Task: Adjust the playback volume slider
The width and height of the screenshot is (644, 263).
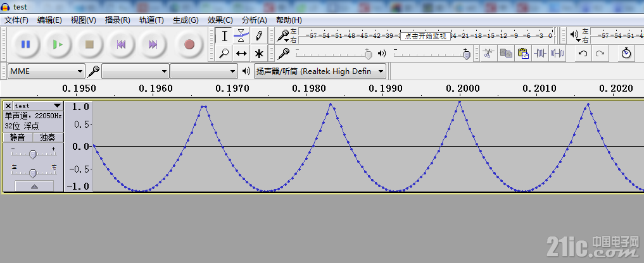Action: 432,53
